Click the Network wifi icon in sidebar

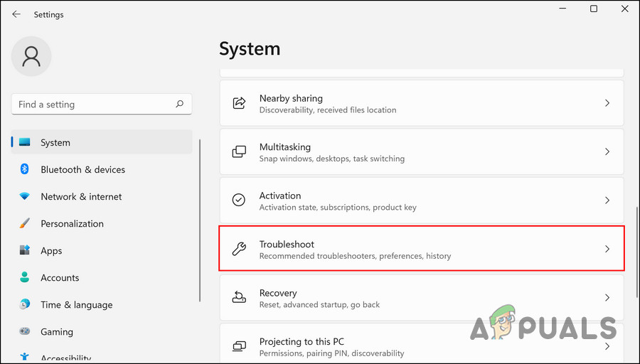24,196
